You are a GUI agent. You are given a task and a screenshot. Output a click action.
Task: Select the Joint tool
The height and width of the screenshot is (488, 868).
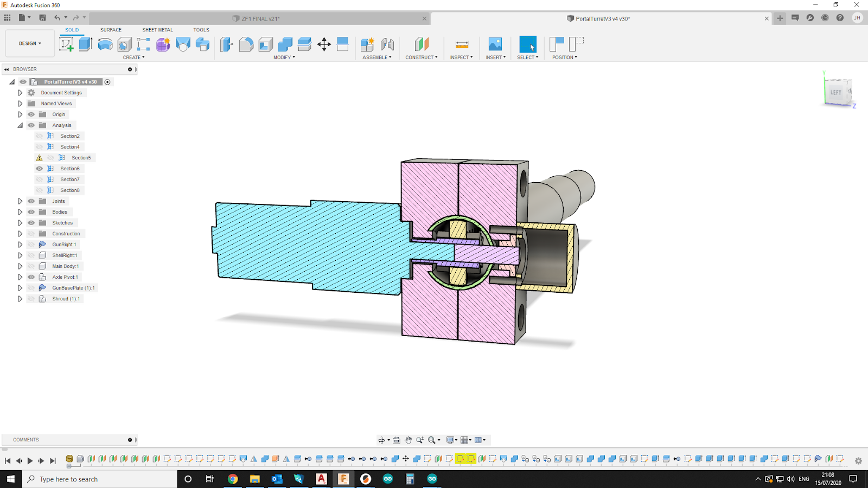pyautogui.click(x=387, y=44)
